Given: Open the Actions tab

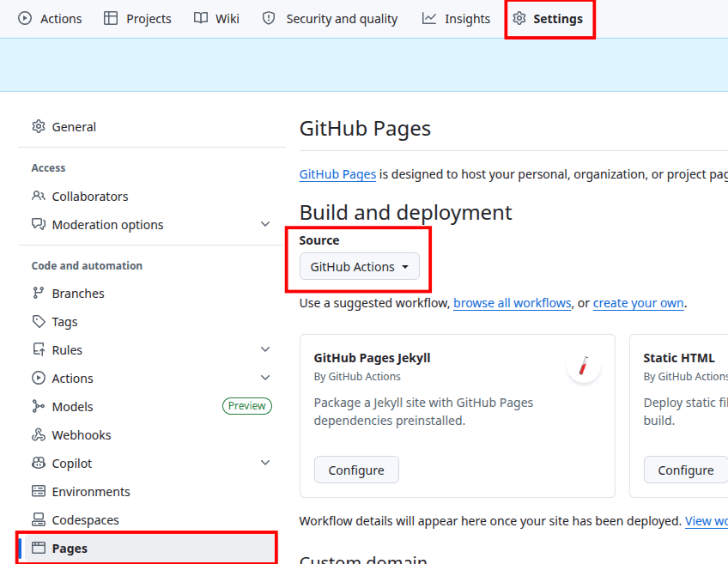Looking at the screenshot, I should coord(50,19).
